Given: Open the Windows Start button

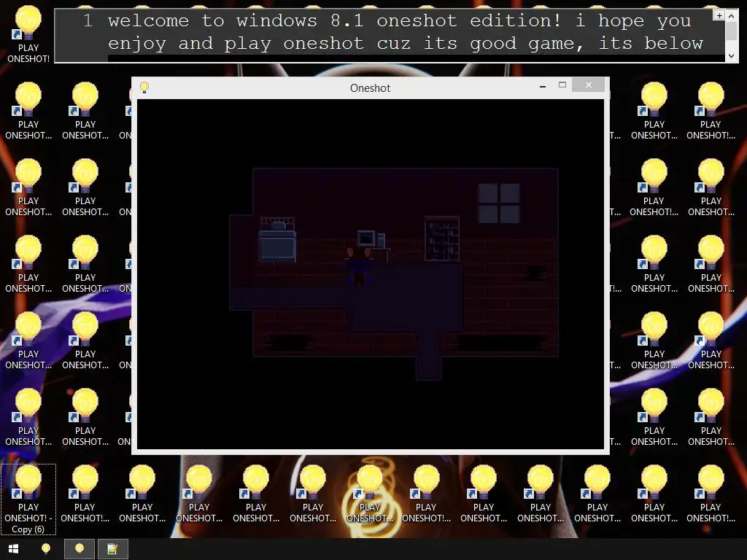Looking at the screenshot, I should tap(13, 549).
